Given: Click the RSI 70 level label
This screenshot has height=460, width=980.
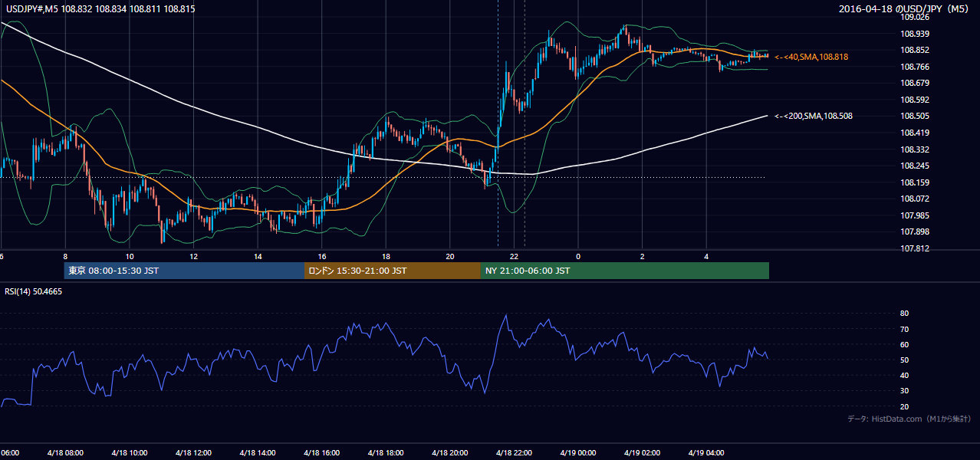Looking at the screenshot, I should pyautogui.click(x=904, y=329).
